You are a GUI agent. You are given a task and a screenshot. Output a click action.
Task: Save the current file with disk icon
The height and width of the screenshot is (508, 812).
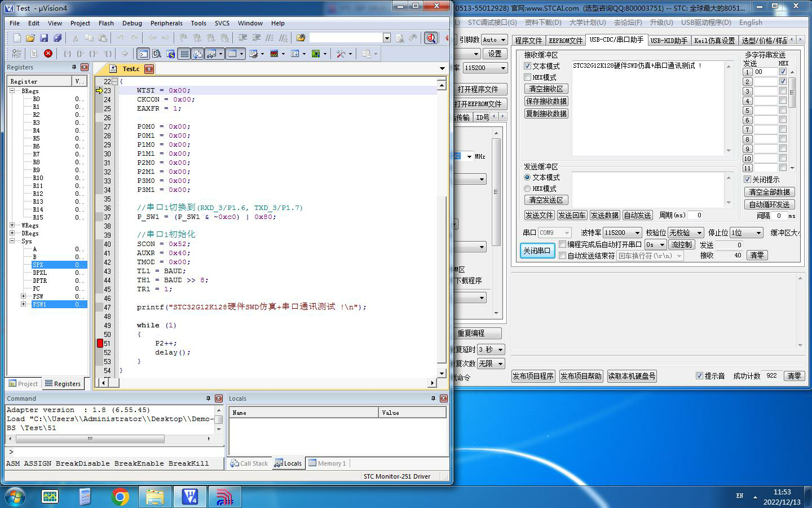point(44,38)
